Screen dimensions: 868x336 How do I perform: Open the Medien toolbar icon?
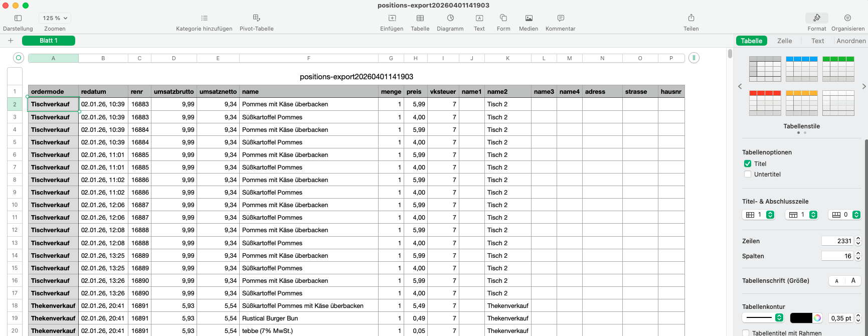[529, 18]
